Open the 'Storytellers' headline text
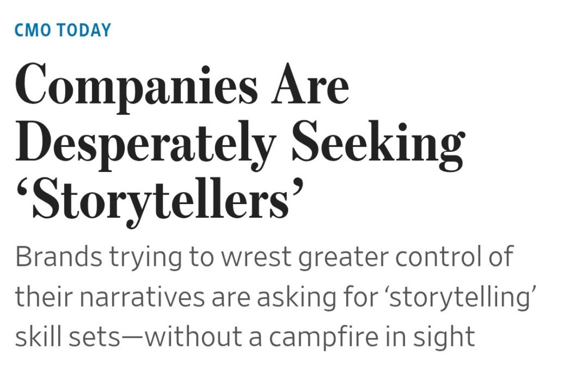Image resolution: width=588 pixels, height=380 pixels. [161, 201]
